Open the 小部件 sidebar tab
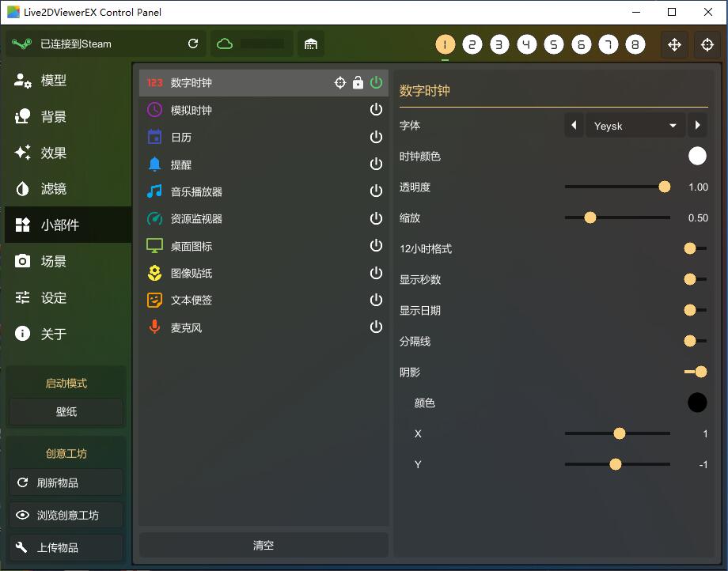This screenshot has width=728, height=571. pyautogui.click(x=68, y=225)
